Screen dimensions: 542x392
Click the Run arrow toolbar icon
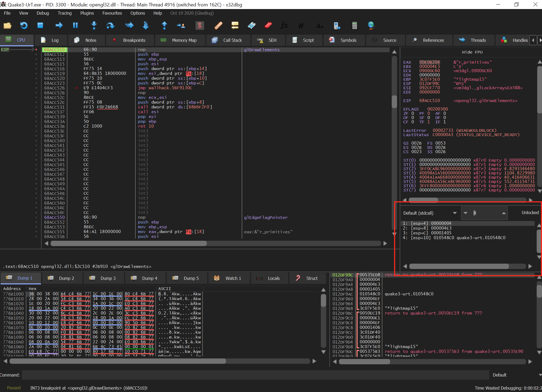(x=59, y=25)
